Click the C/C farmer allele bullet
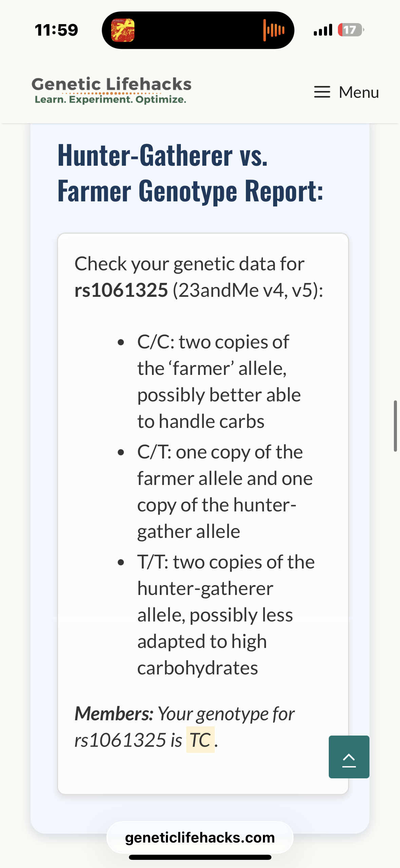400x868 pixels. [219, 381]
